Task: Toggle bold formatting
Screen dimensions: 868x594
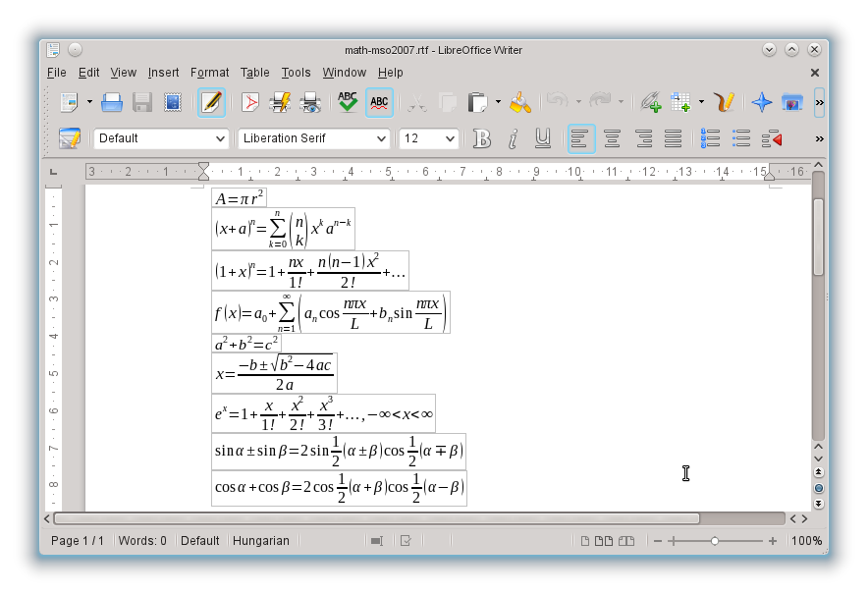Action: coord(481,138)
